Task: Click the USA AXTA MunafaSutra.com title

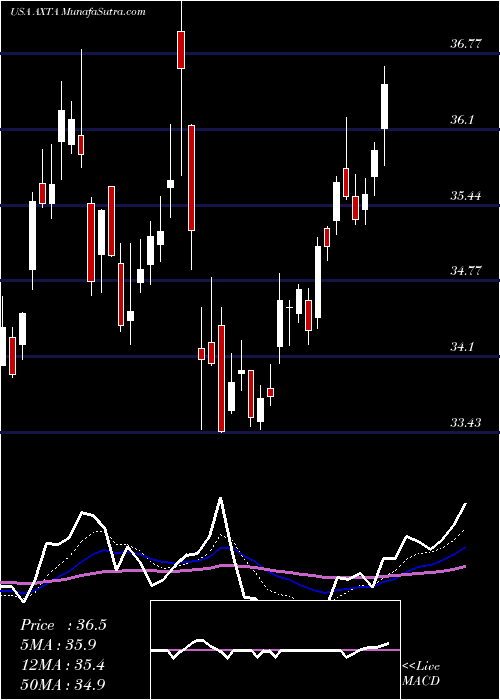Action: 78,12
